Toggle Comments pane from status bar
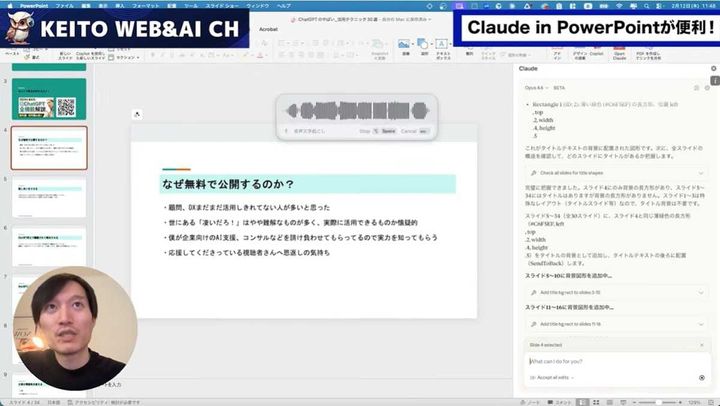Image resolution: width=720 pixels, height=406 pixels. pyautogui.click(x=559, y=402)
